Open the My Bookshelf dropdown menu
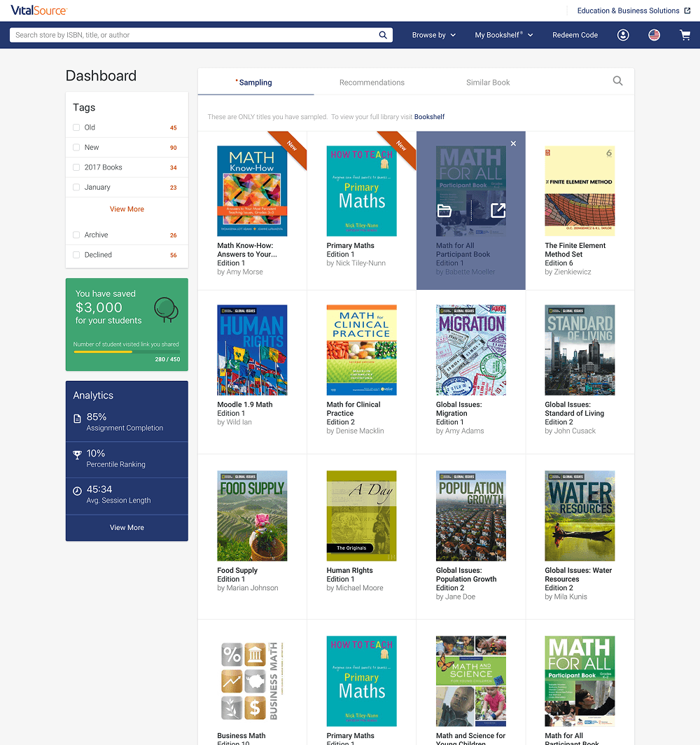The width and height of the screenshot is (700, 745). pyautogui.click(x=503, y=35)
